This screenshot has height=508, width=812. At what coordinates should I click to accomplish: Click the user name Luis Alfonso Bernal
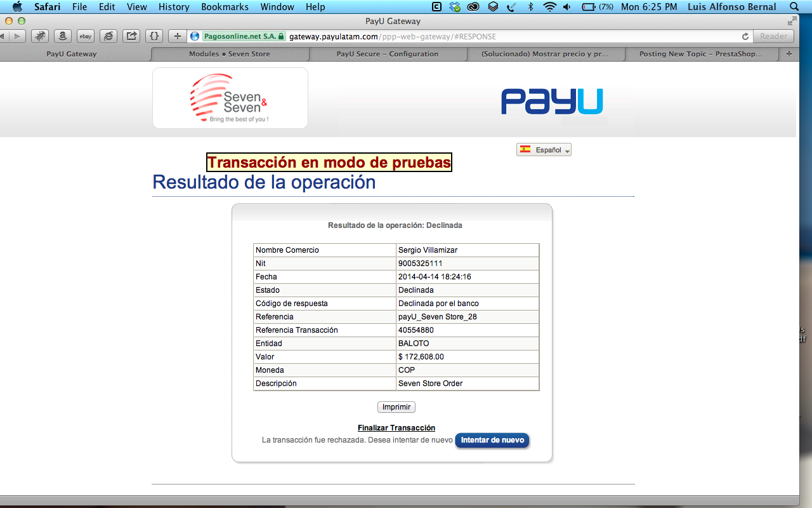(x=731, y=7)
